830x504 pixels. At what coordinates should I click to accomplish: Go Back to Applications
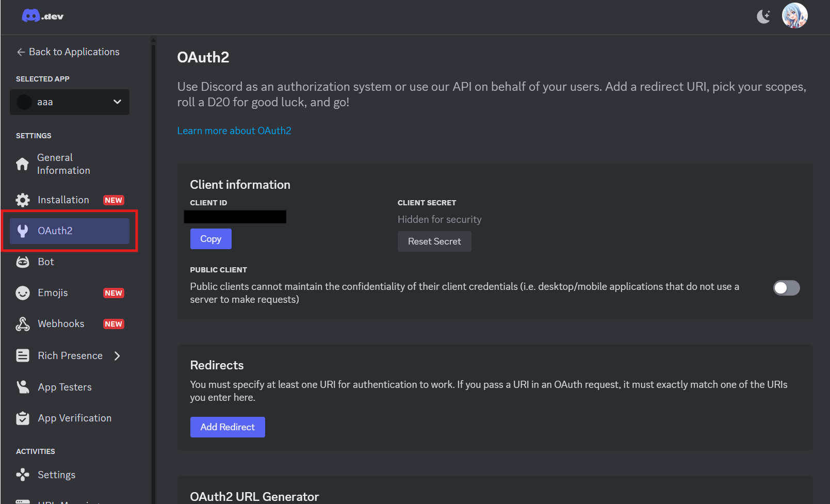click(68, 52)
